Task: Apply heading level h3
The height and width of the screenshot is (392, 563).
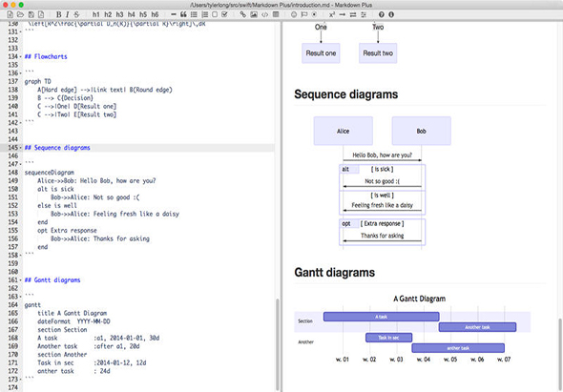Action: [x=119, y=14]
